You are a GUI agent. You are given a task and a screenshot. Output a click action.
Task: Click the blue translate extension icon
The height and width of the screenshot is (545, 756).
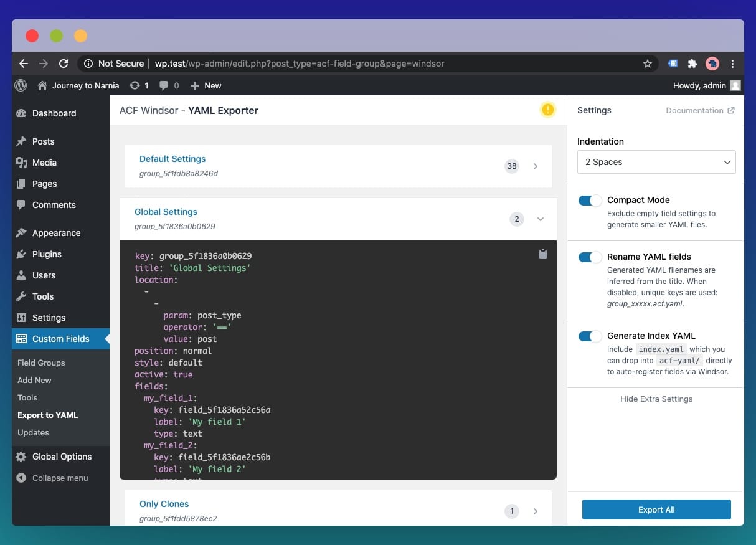click(673, 64)
